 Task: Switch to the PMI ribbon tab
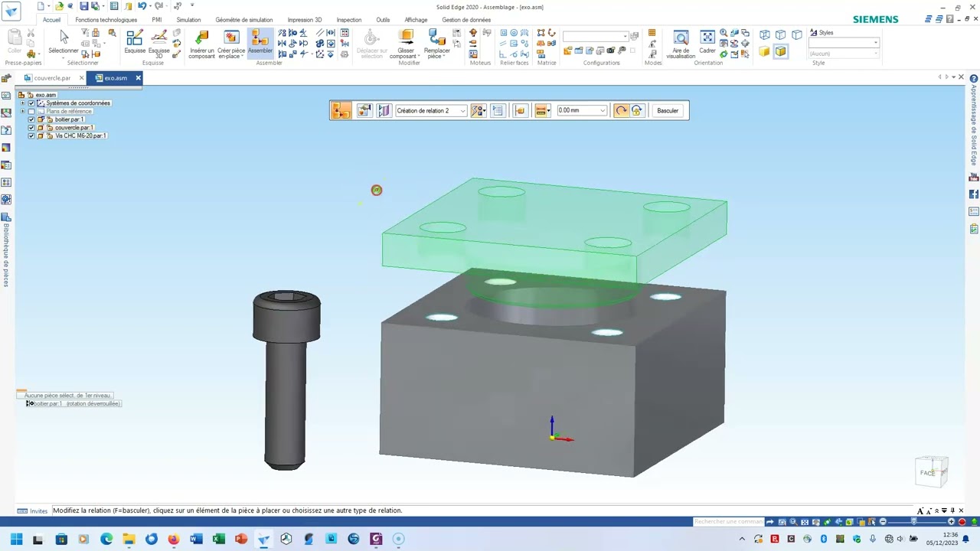pyautogui.click(x=157, y=20)
